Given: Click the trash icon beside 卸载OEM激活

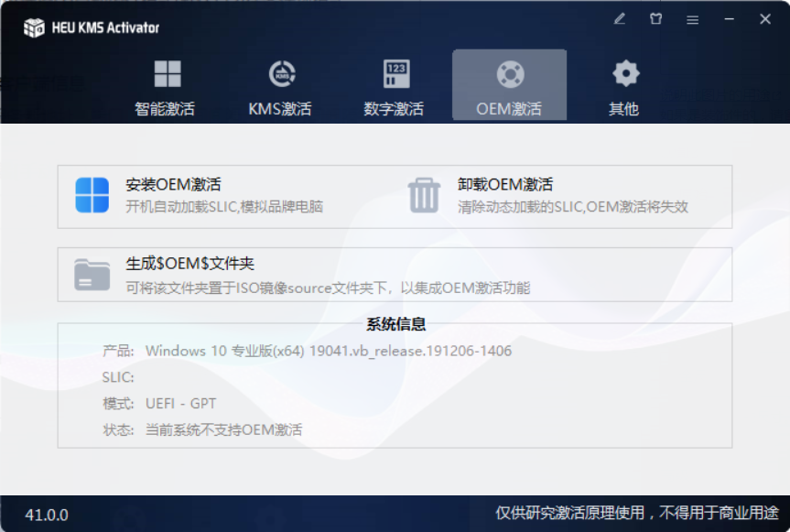Looking at the screenshot, I should 424,193.
